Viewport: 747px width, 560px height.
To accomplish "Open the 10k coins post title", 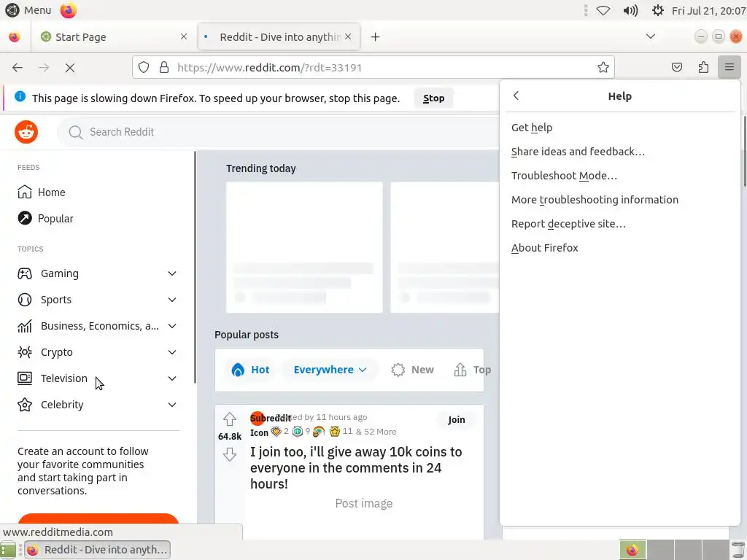I will pyautogui.click(x=356, y=467).
